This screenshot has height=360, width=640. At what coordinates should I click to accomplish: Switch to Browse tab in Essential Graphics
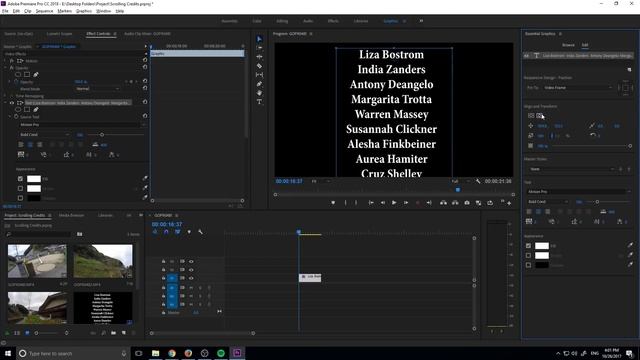point(568,45)
